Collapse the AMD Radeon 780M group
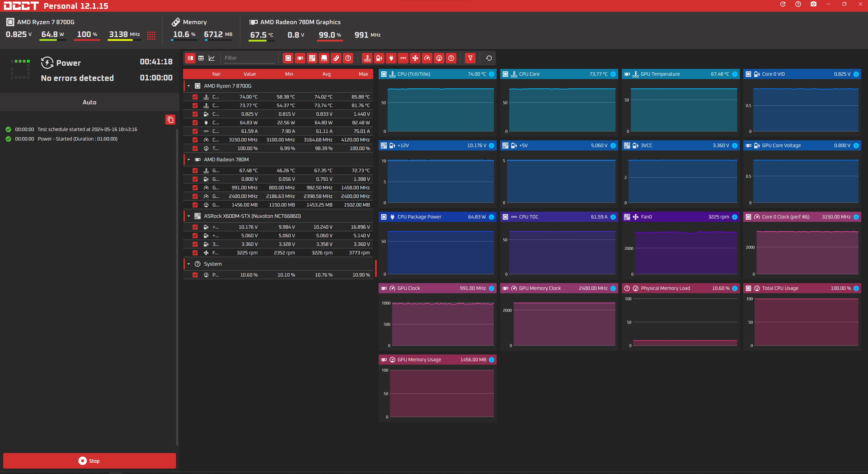Image resolution: width=868 pixels, height=474 pixels. click(x=189, y=160)
